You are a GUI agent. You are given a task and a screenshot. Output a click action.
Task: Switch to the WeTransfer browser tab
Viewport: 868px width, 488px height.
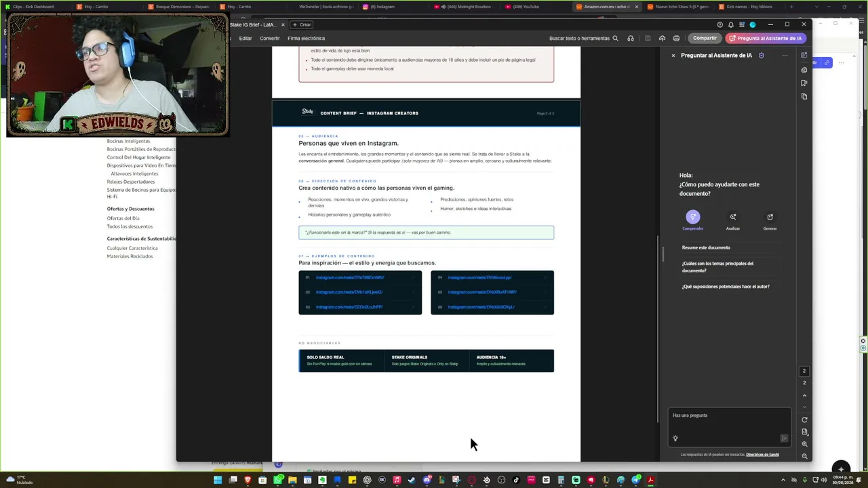point(323,7)
